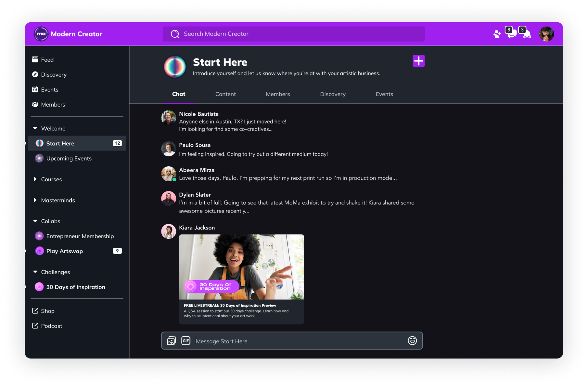Image resolution: width=588 pixels, height=386 pixels.
Task: Click the search magnifier icon
Action: [x=175, y=34]
